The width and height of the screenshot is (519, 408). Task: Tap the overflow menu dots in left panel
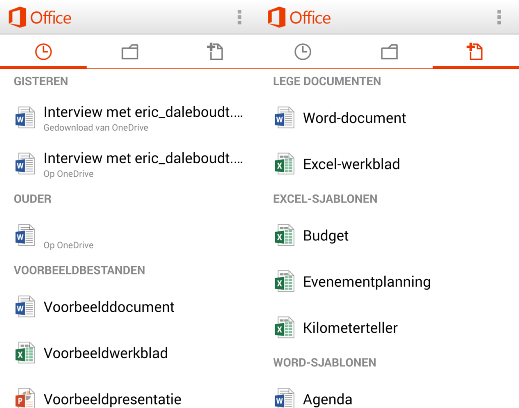[x=239, y=17]
